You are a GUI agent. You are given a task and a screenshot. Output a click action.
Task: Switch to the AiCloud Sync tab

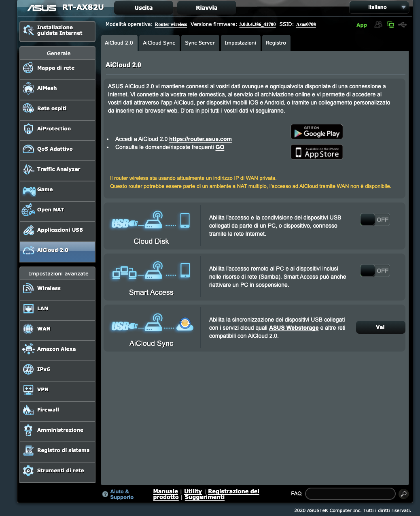pyautogui.click(x=159, y=43)
